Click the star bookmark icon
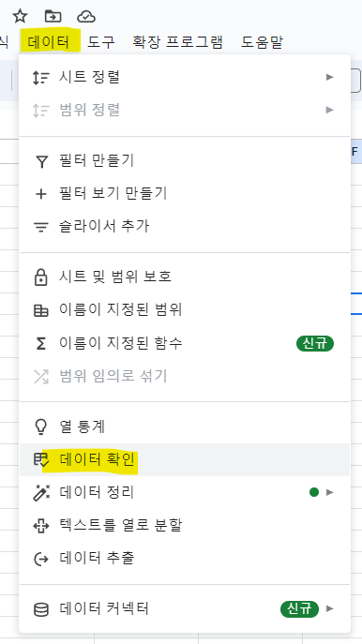 click(20, 17)
